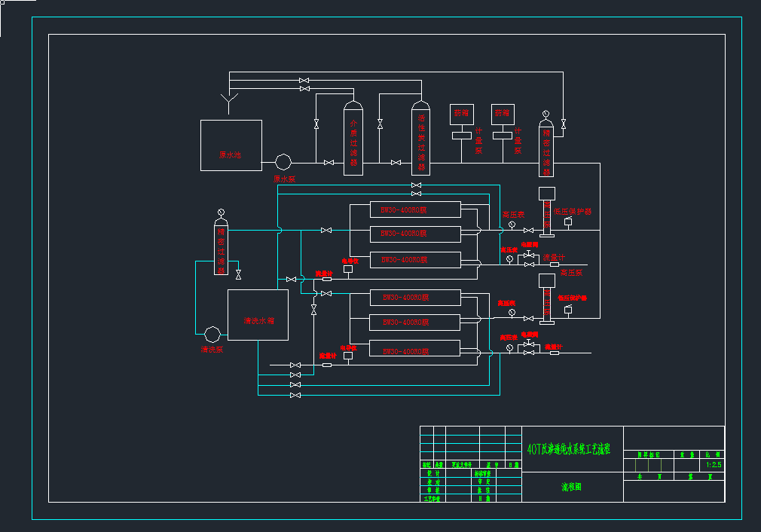Click the 原水池 text label
This screenshot has height=532, width=761.
[230, 154]
